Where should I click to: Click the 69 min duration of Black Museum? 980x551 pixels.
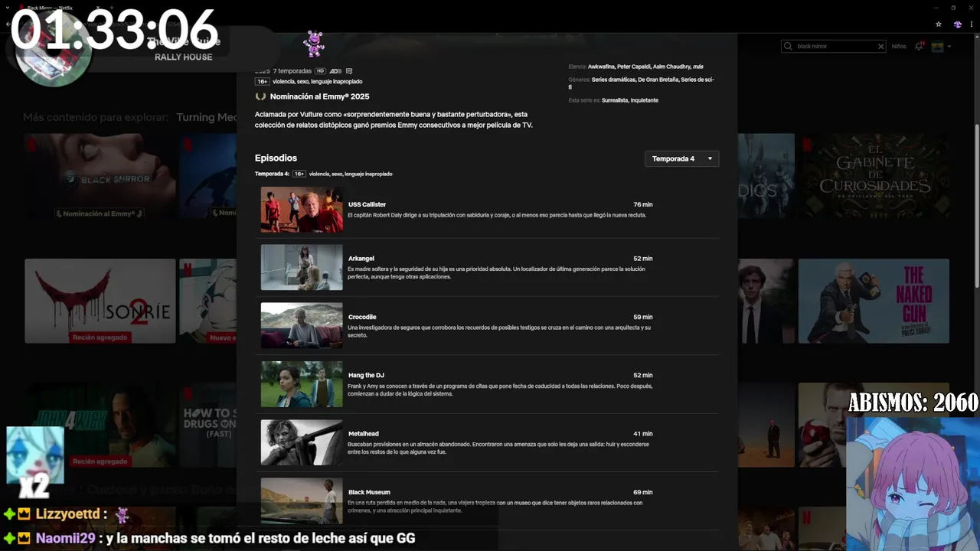pos(643,492)
